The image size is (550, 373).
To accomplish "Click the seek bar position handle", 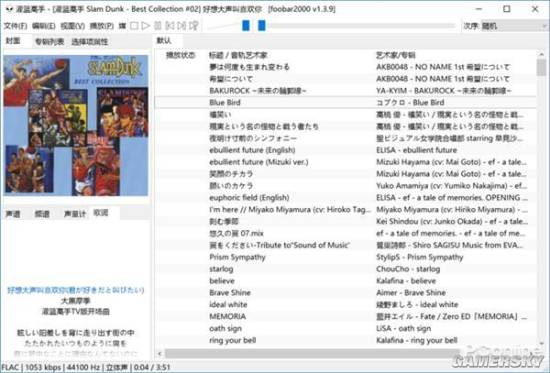I will [262, 25].
